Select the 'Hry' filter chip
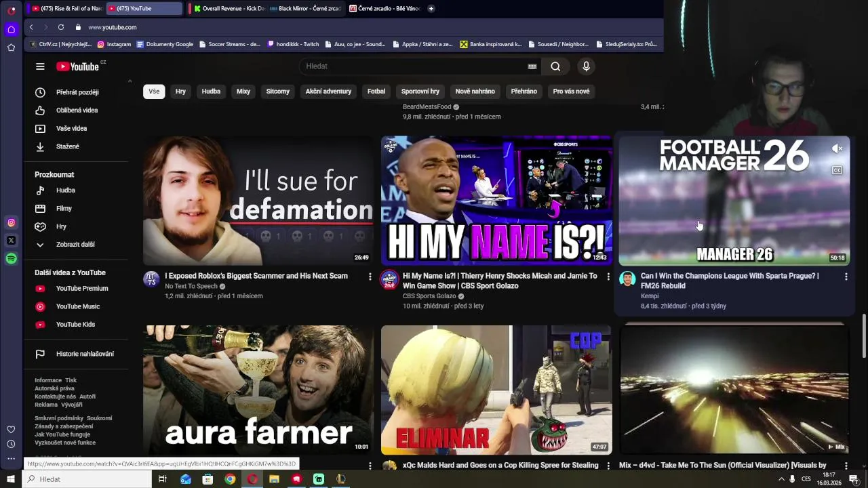 pos(180,91)
